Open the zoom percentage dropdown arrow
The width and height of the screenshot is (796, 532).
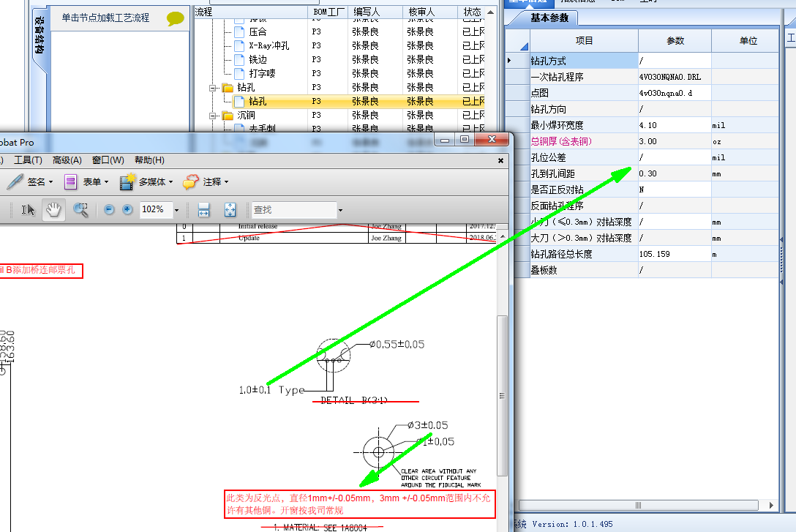click(176, 209)
